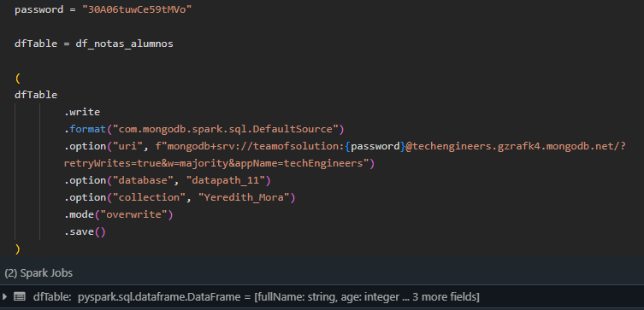The image size is (644, 310).
Task: Click retryWrites=true&w=majority line
Action: 219,164
